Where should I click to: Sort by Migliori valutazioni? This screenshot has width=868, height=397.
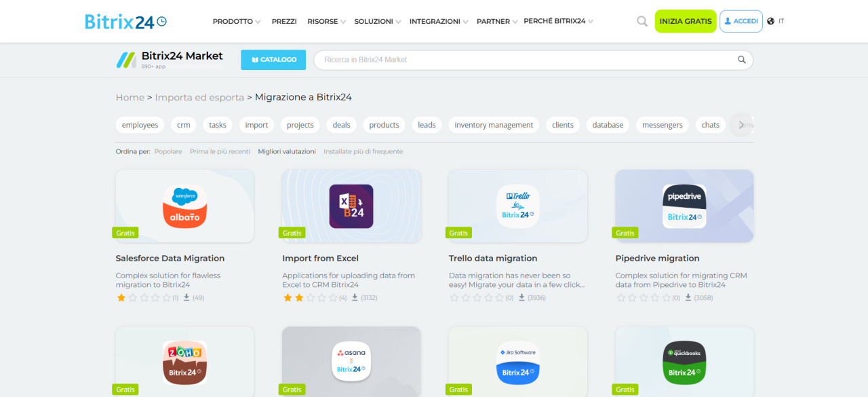(287, 151)
